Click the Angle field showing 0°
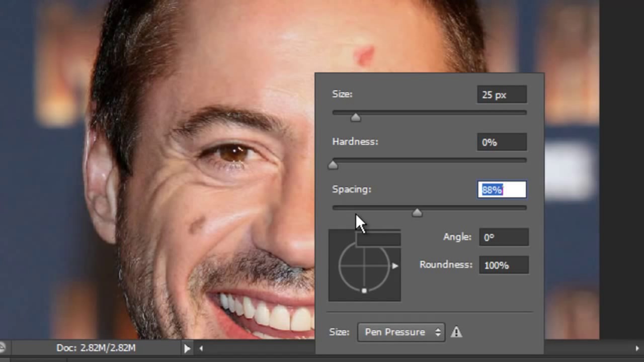The height and width of the screenshot is (362, 644). pos(503,237)
